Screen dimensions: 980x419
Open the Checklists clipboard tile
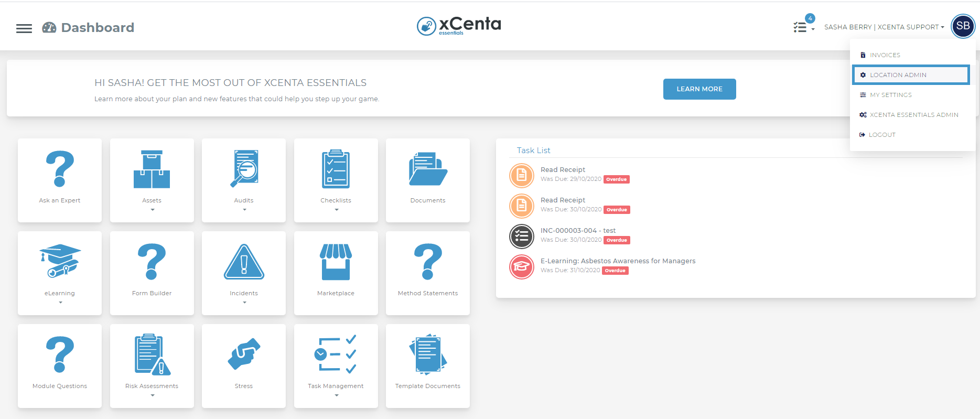point(336,180)
